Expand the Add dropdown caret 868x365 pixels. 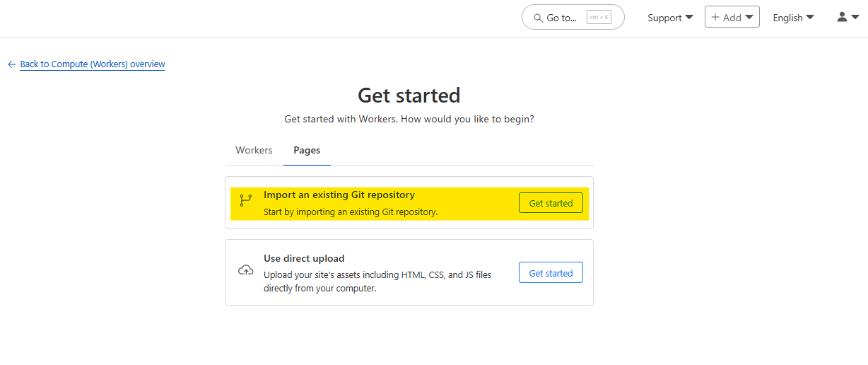pyautogui.click(x=749, y=17)
